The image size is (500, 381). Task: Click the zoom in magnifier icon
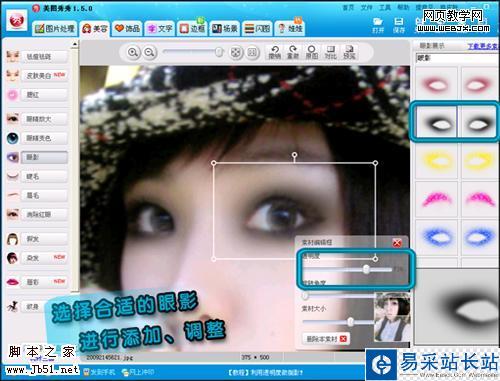point(133,52)
